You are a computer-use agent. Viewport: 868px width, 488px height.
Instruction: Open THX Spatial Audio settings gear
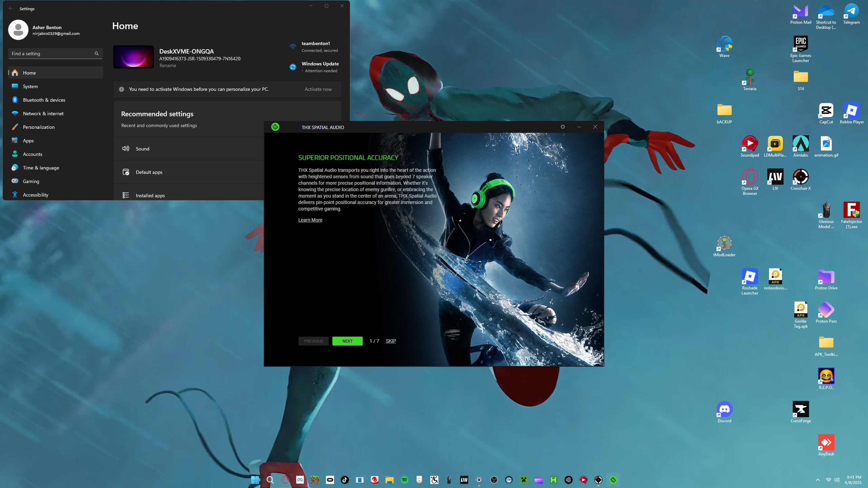pyautogui.click(x=563, y=127)
